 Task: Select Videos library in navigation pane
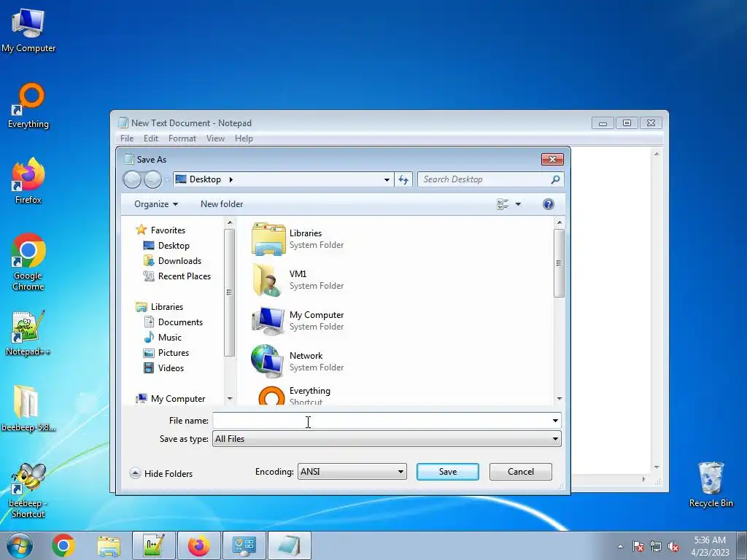pos(163,368)
